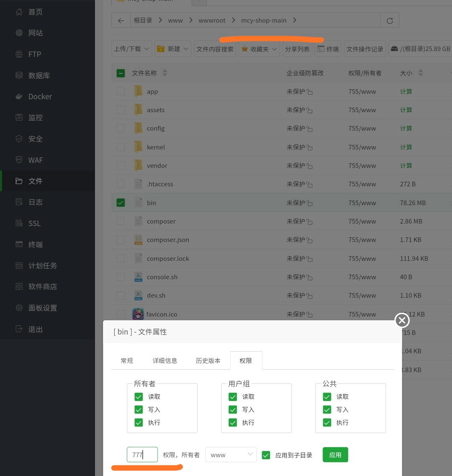Screen dimensions: 452x476
Task: Open a terminal via the 终端 toolbar button
Action: click(328, 49)
